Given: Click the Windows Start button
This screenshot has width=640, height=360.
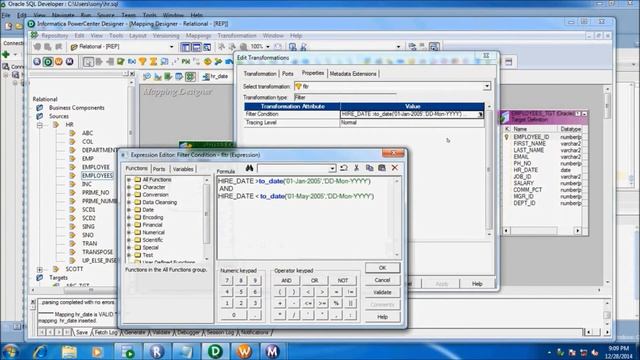Looking at the screenshot, I should pos(10,351).
